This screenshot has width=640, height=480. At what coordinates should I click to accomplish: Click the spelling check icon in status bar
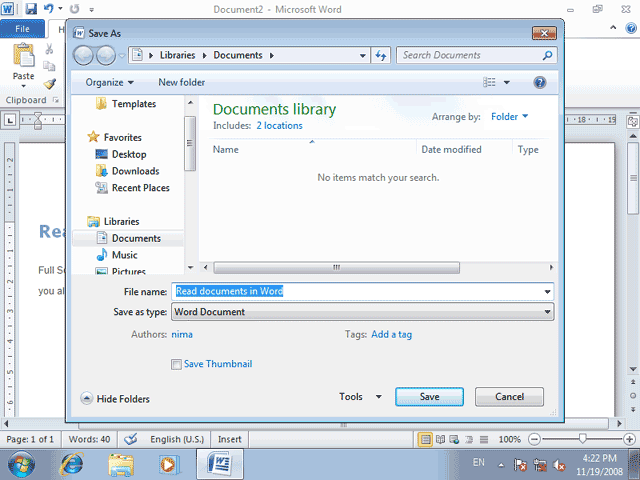pos(131,439)
